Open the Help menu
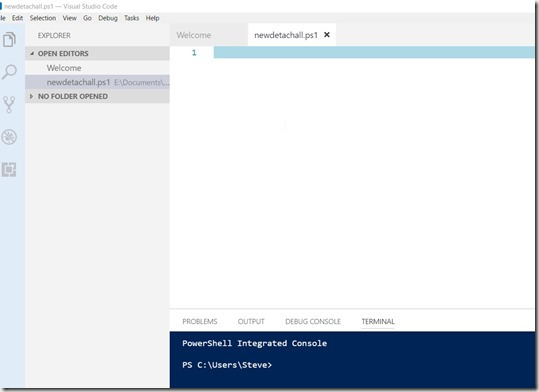 coord(152,18)
